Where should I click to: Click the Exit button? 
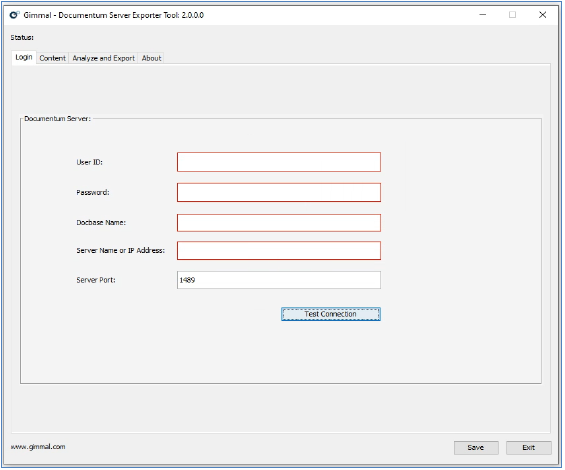point(529,448)
